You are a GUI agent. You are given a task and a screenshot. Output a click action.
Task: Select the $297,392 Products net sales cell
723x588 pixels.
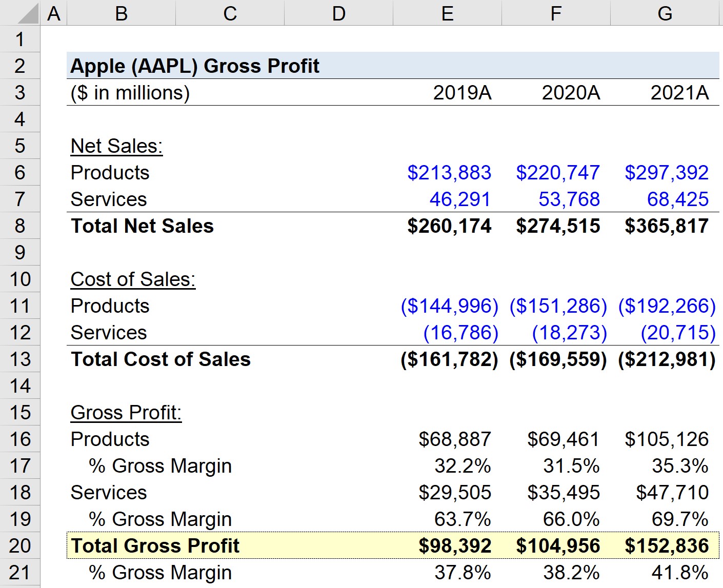[665, 172]
